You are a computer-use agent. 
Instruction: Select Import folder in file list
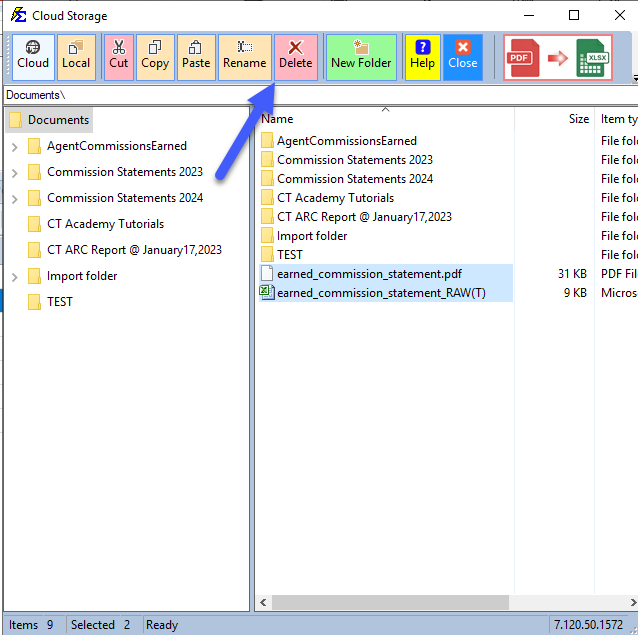pyautogui.click(x=312, y=236)
